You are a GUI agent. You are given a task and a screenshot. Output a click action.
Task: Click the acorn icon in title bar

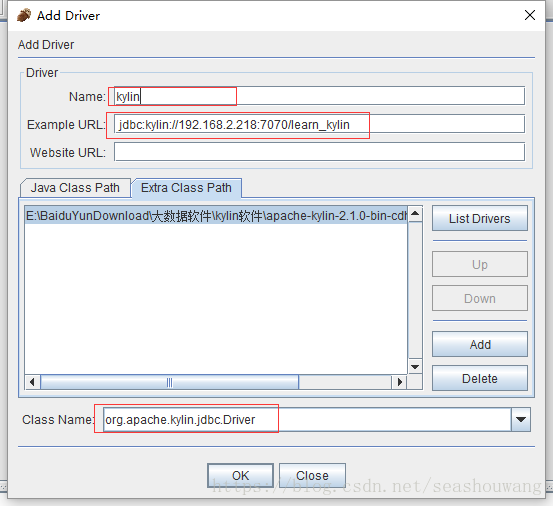[x=24, y=15]
